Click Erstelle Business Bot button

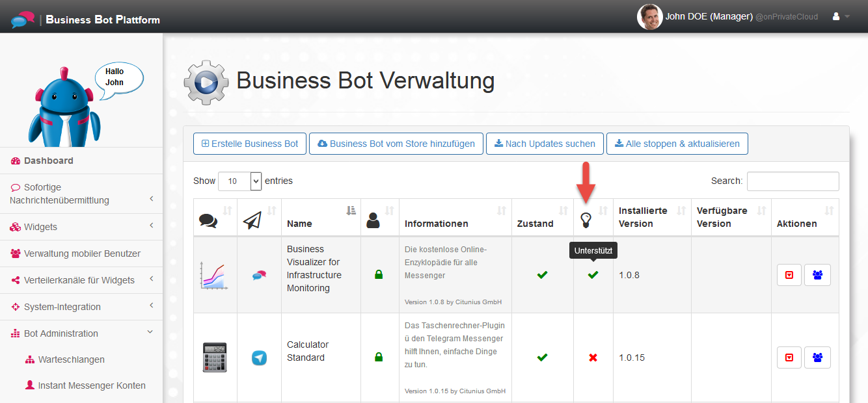(x=249, y=144)
